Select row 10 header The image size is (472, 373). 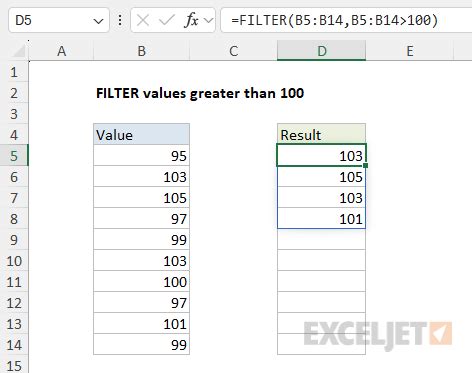(14, 261)
